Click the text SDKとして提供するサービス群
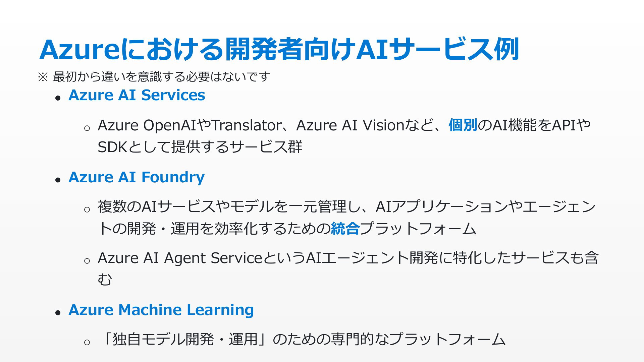The image size is (644, 362). (x=200, y=147)
